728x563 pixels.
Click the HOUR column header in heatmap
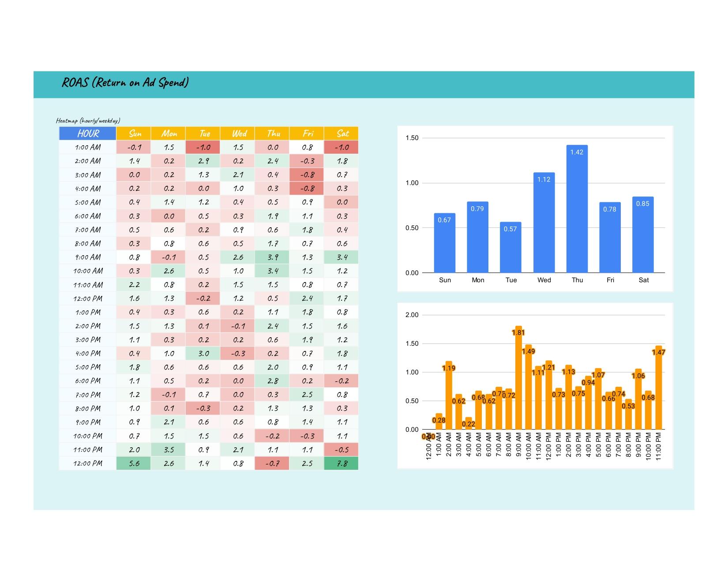tap(88, 133)
